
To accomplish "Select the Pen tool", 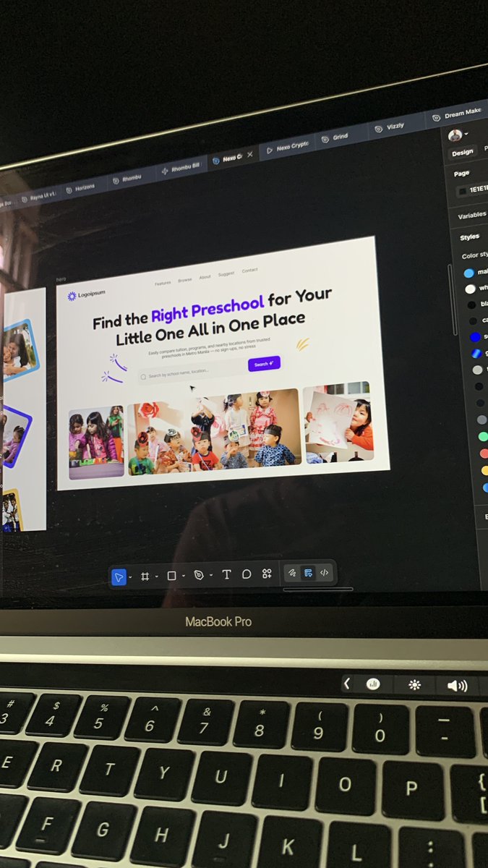I will (x=199, y=575).
